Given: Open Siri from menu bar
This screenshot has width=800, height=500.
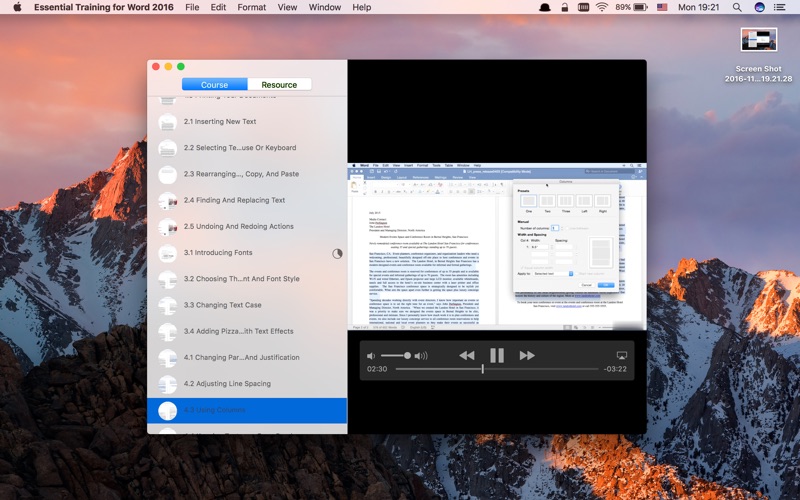Looking at the screenshot, I should (x=759, y=7).
